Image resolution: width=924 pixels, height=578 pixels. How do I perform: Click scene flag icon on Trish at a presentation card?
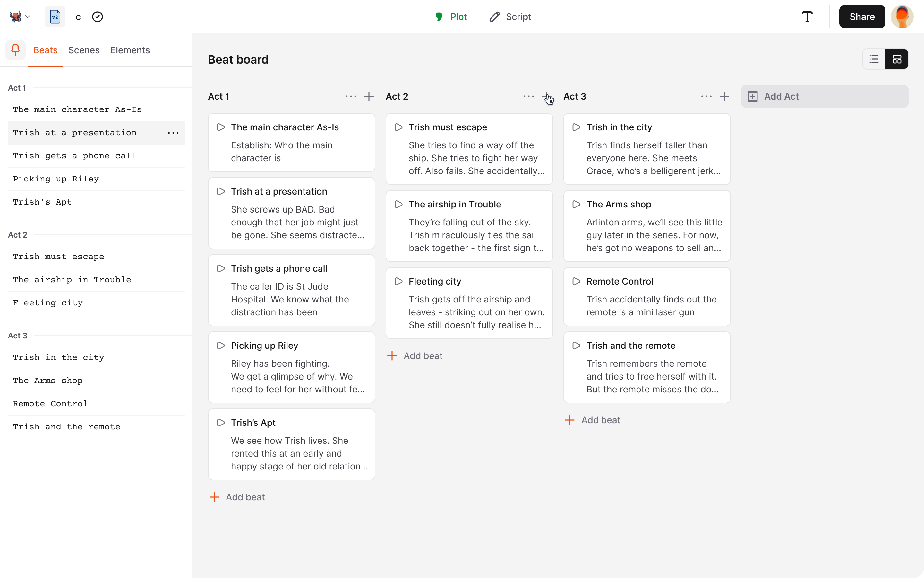(221, 191)
